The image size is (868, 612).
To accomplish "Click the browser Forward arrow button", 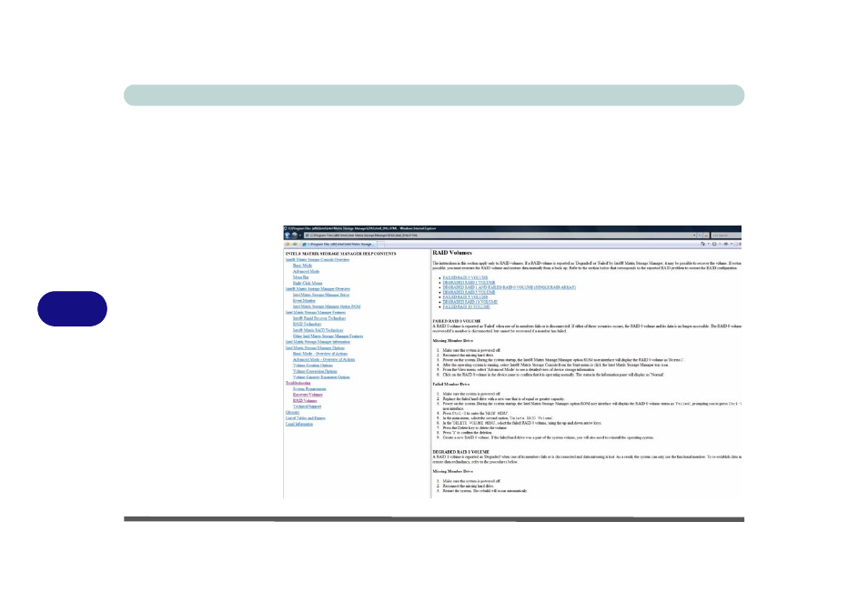I will 295,236.
